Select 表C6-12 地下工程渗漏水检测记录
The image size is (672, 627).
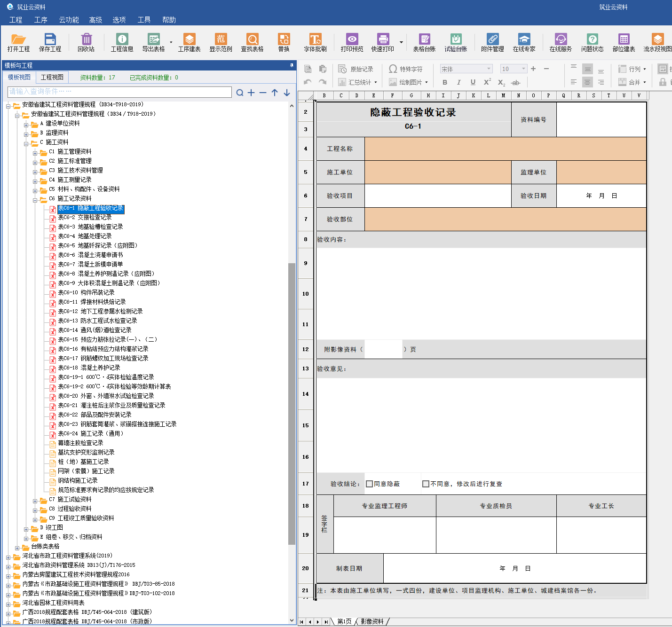(x=100, y=311)
